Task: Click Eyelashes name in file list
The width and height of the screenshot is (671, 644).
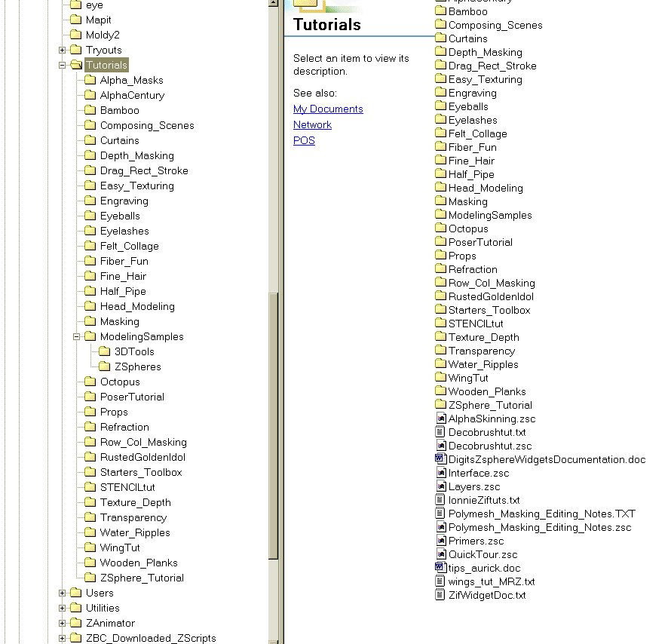Action: [x=473, y=120]
